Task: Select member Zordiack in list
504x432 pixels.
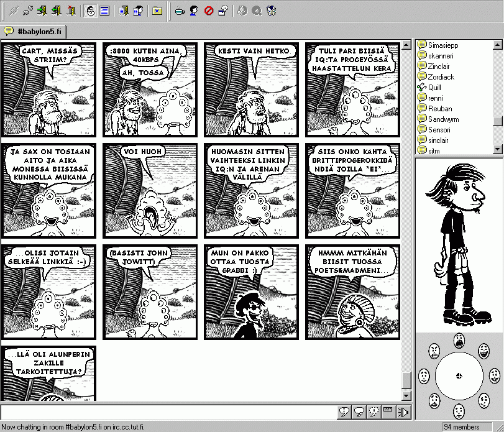Action: (x=441, y=77)
